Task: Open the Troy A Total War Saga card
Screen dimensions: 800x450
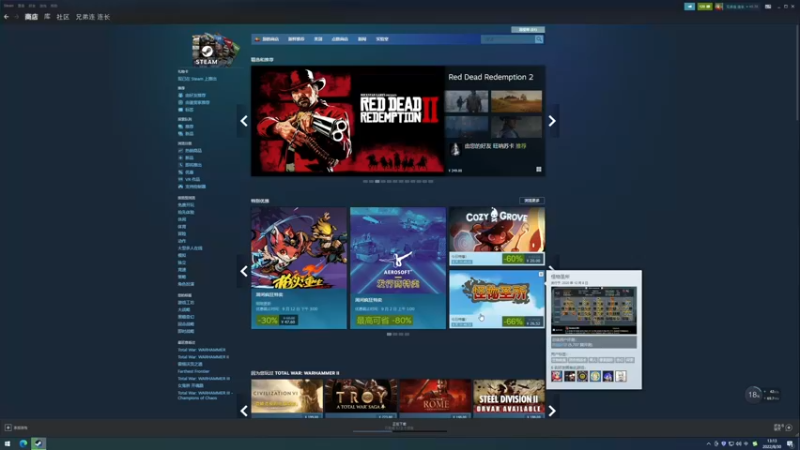Action: tap(361, 398)
